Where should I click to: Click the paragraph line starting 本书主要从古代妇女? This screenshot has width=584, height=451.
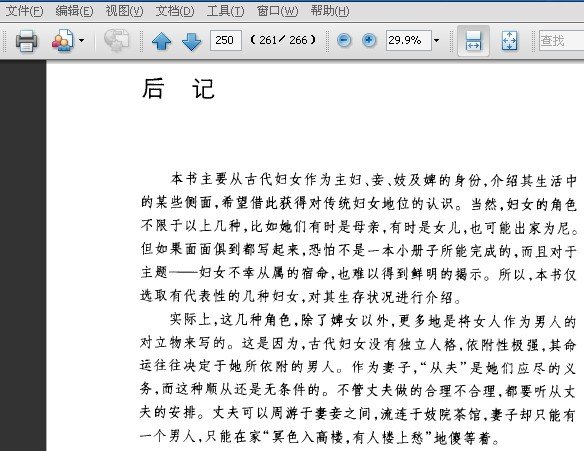click(373, 180)
